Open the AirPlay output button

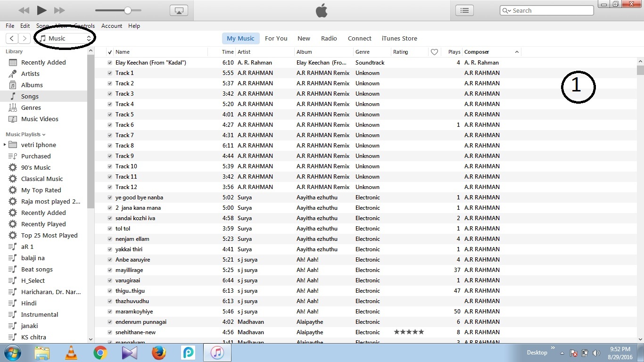pos(179,10)
